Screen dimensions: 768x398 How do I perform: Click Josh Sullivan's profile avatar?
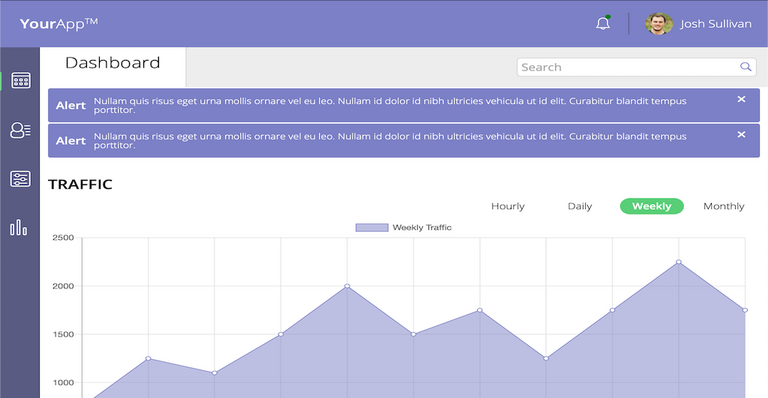click(x=659, y=24)
